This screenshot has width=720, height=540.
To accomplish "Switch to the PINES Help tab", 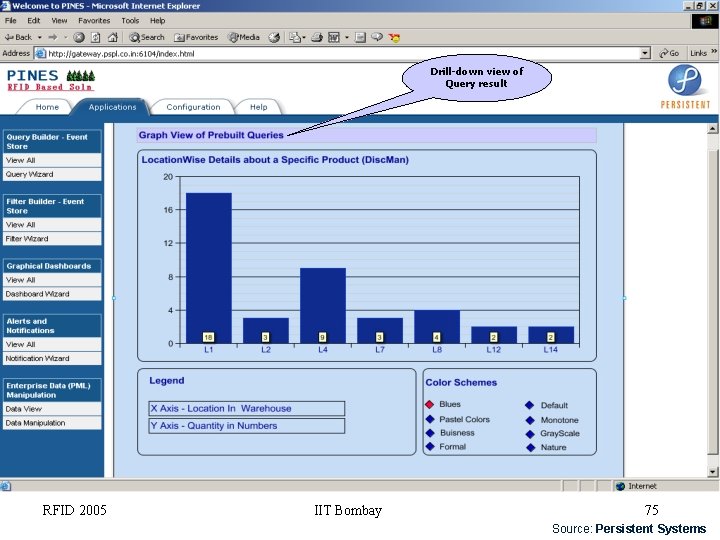I will (x=259, y=107).
